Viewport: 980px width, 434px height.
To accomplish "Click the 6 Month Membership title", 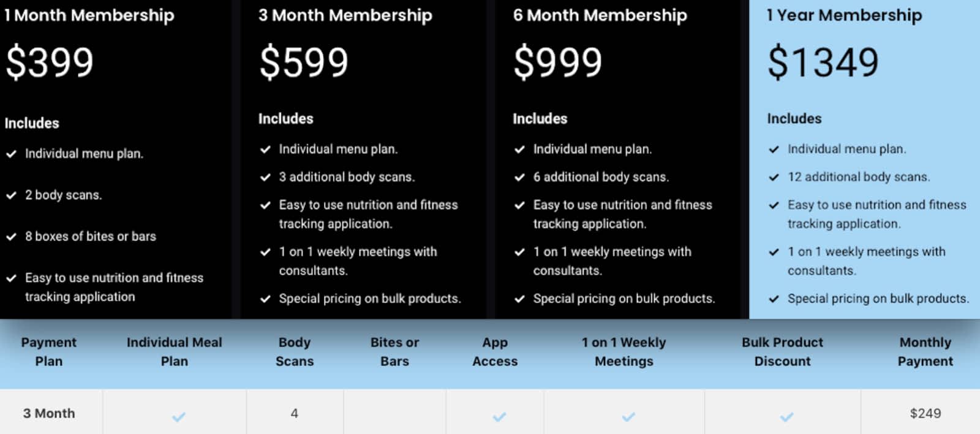I will point(600,15).
